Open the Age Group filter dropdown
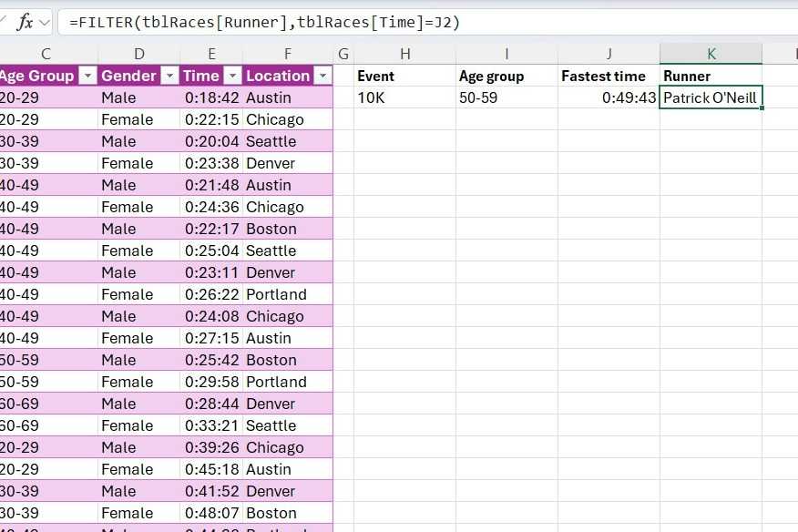Screen dimensions: 798x532 click(x=88, y=76)
